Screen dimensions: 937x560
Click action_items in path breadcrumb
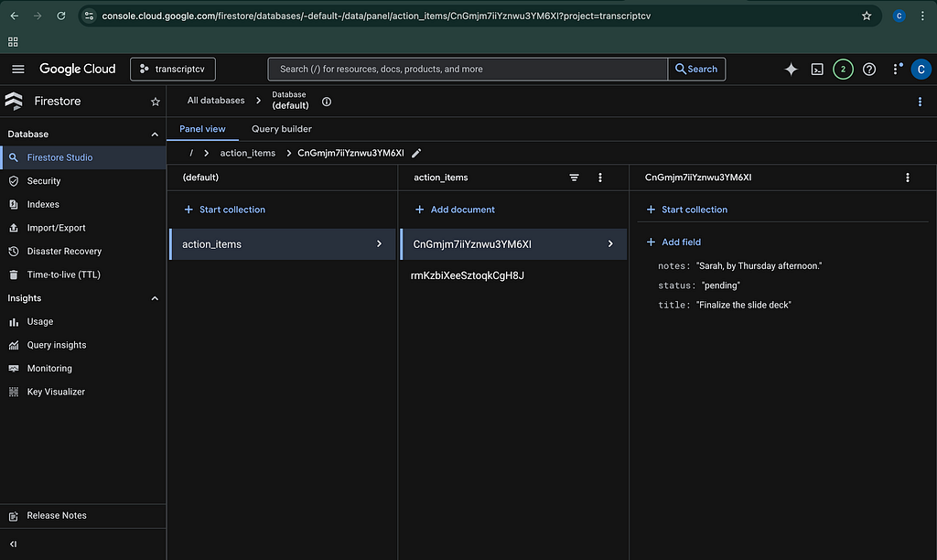(x=247, y=153)
